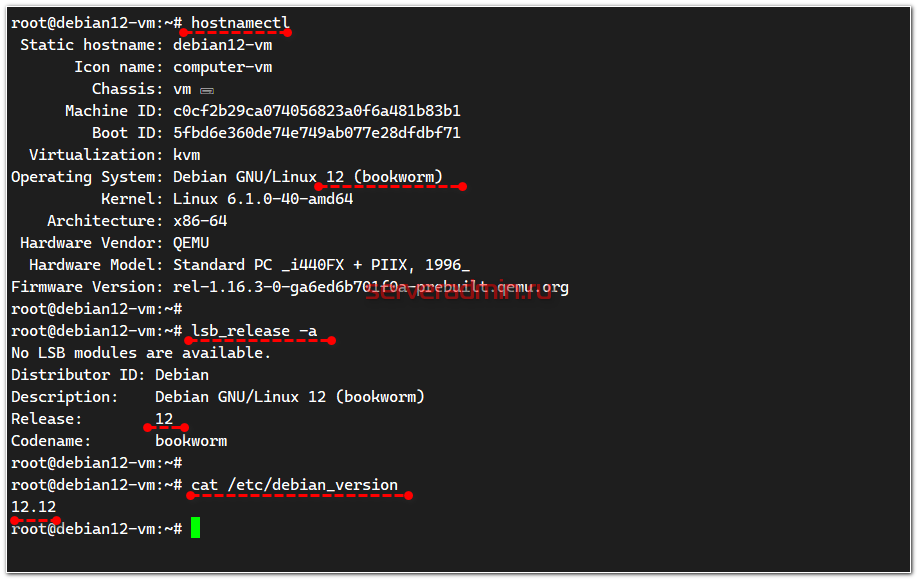Click the Icon name computer-vm value

point(222,67)
